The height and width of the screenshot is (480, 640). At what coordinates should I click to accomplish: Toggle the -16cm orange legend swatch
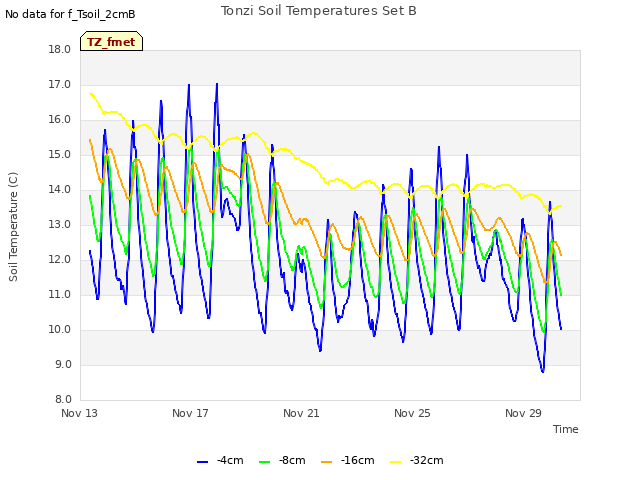tap(327, 462)
